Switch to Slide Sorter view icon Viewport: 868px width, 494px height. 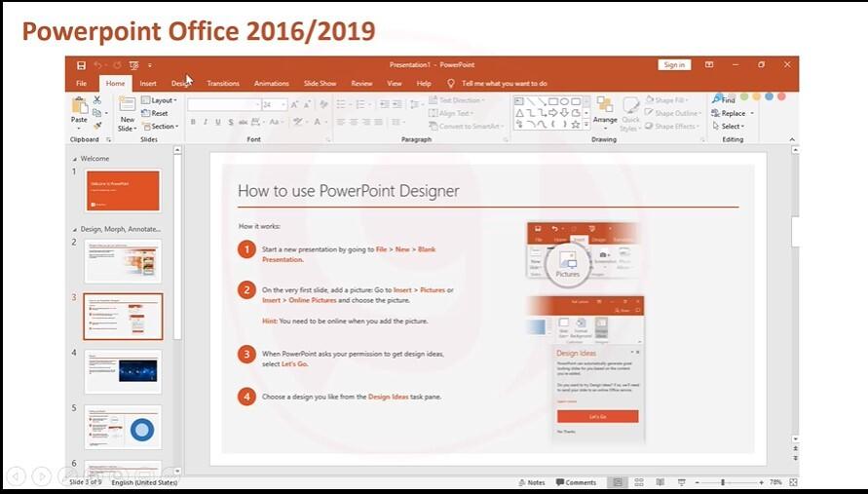coord(639,482)
